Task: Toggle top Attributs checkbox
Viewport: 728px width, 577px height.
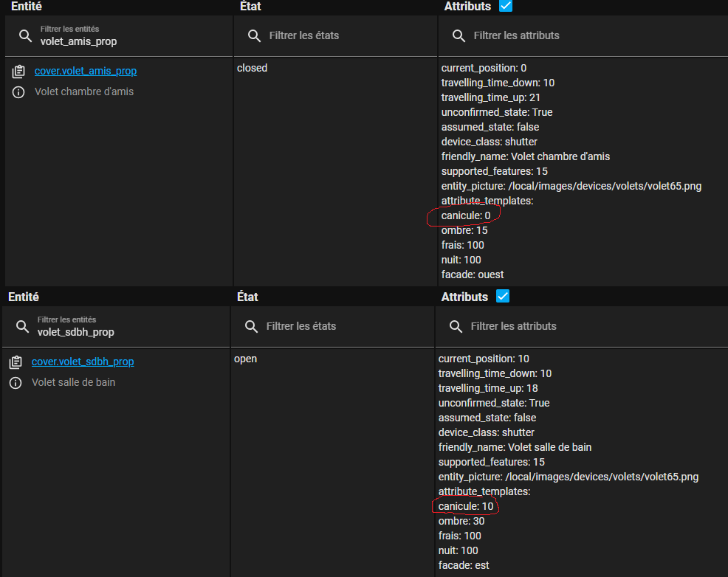Action: [506, 6]
